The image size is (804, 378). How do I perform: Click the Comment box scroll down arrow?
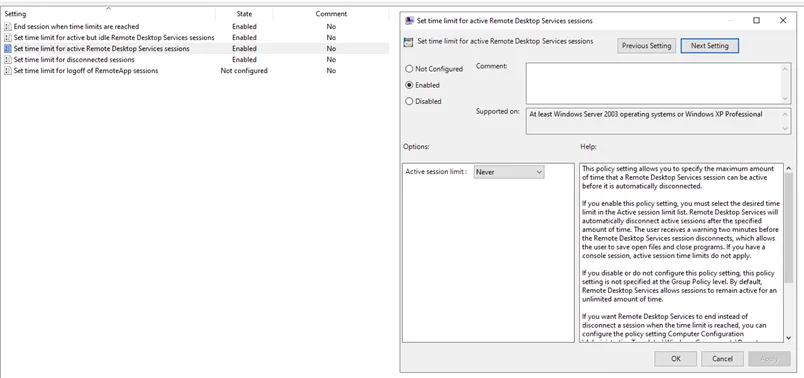coord(786,99)
